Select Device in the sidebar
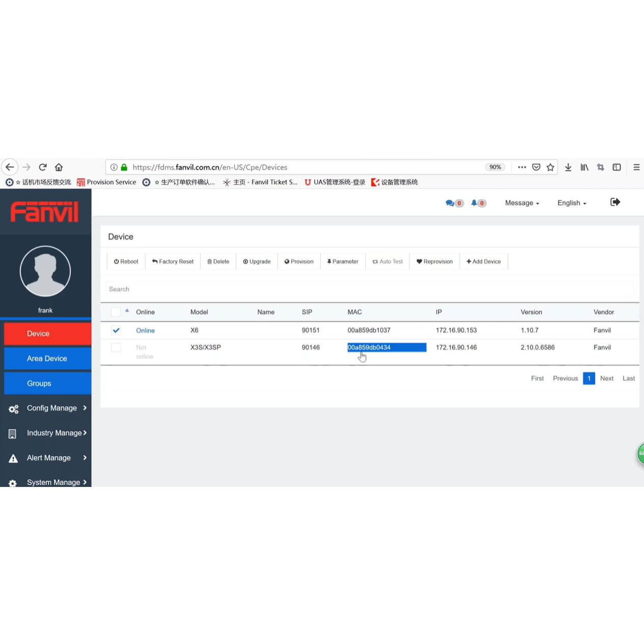The width and height of the screenshot is (644, 644). pos(47,333)
